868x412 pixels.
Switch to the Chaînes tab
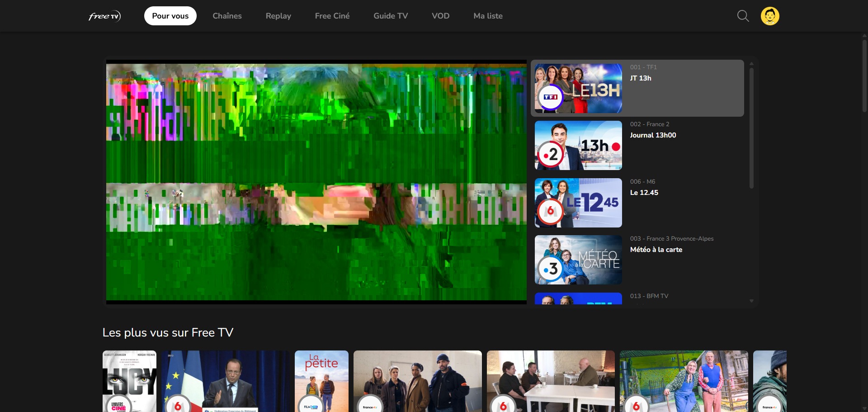tap(227, 16)
